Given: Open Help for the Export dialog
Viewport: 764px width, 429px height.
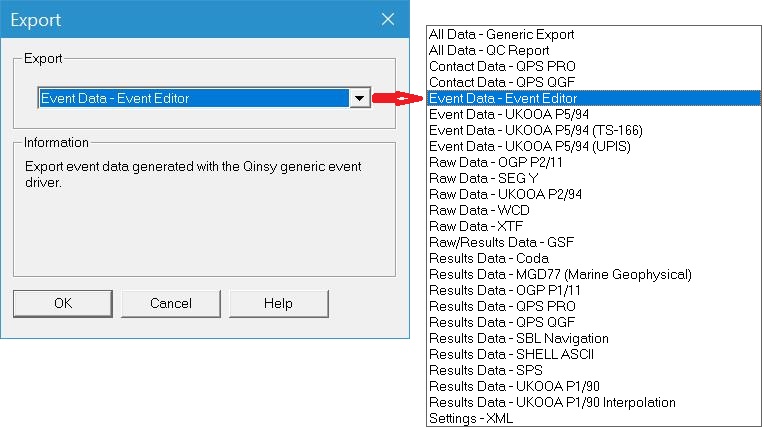Looking at the screenshot, I should point(278,303).
